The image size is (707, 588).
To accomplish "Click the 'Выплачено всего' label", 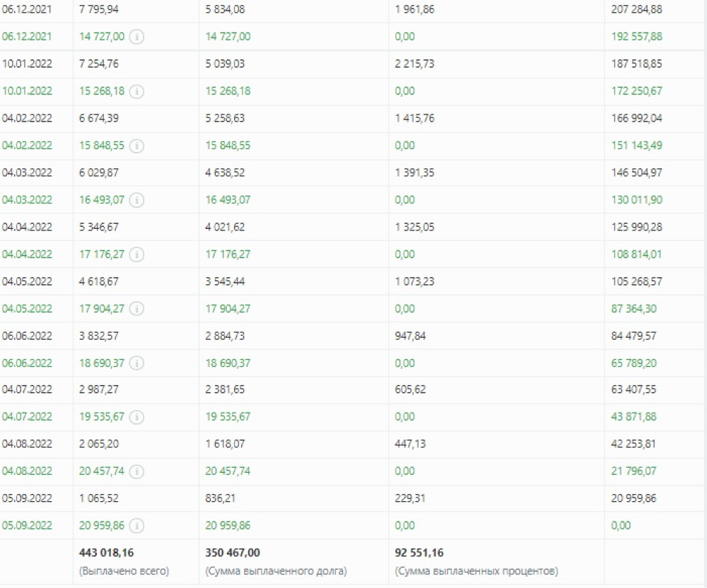I will (124, 571).
